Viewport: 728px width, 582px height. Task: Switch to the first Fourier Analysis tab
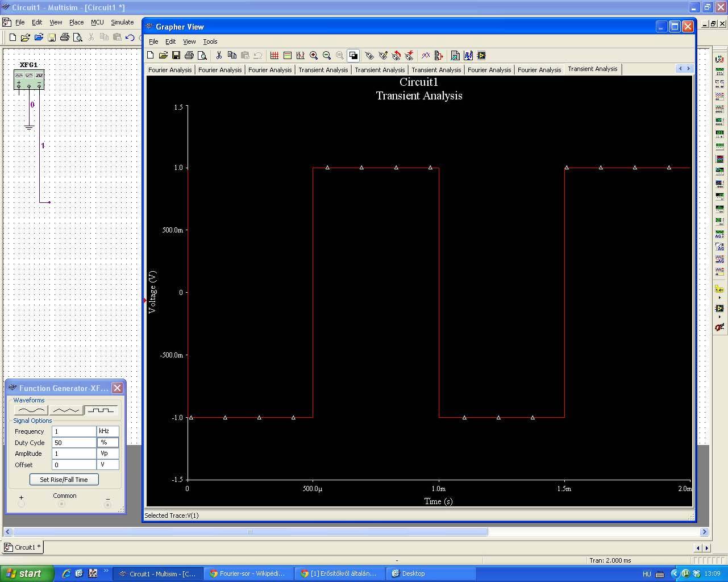click(170, 70)
